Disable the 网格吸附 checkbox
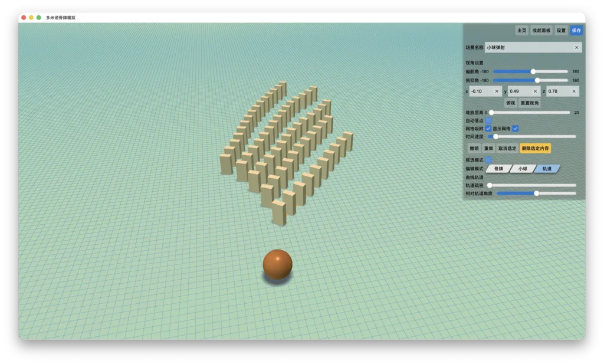The image size is (604, 364). (488, 128)
